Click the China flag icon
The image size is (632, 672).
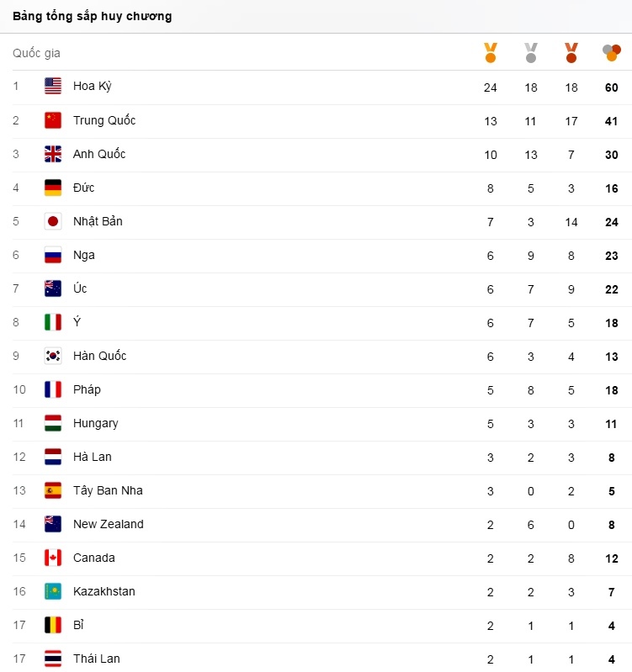click(x=53, y=120)
